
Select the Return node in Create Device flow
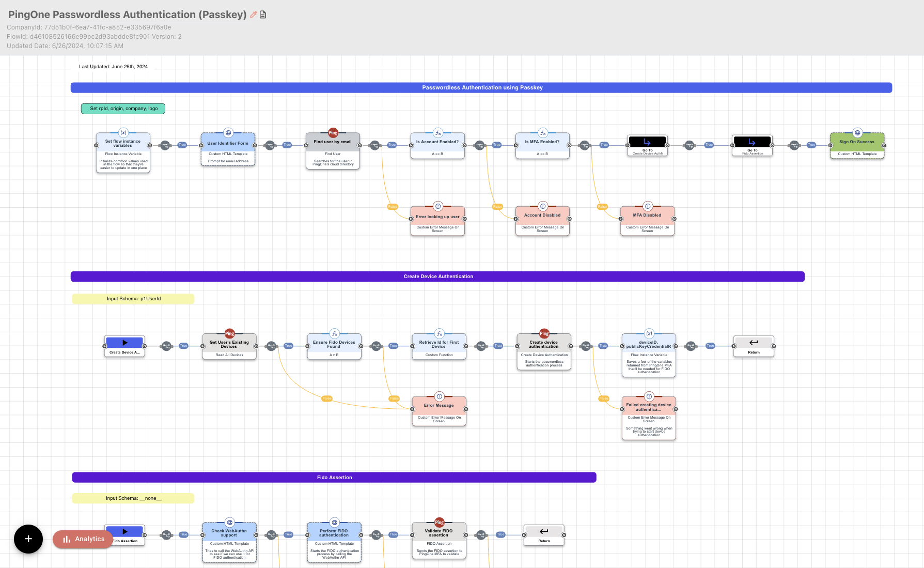[754, 346]
